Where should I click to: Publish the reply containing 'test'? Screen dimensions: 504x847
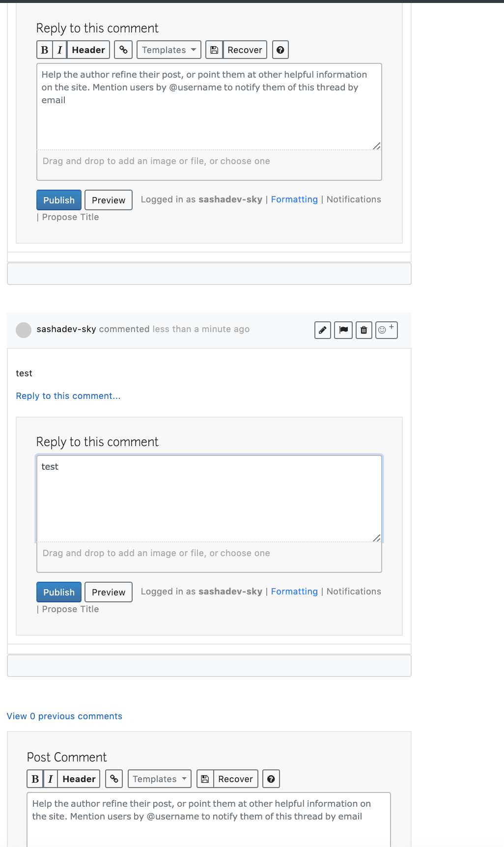(58, 592)
